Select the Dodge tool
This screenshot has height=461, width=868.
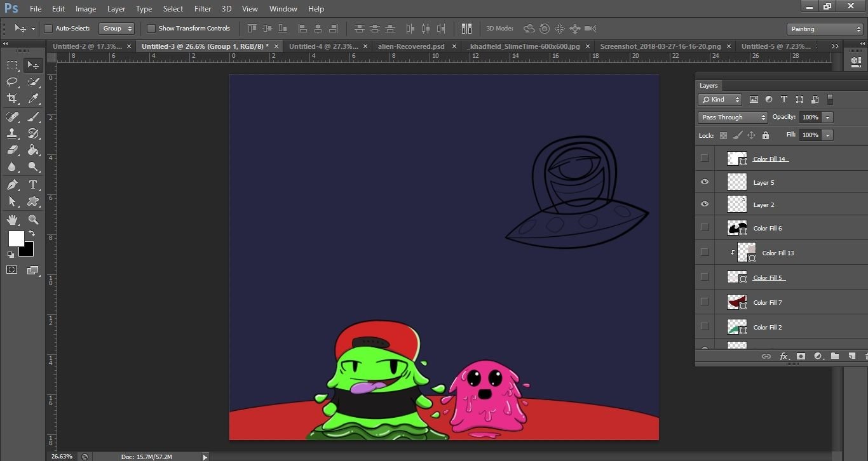tap(33, 167)
